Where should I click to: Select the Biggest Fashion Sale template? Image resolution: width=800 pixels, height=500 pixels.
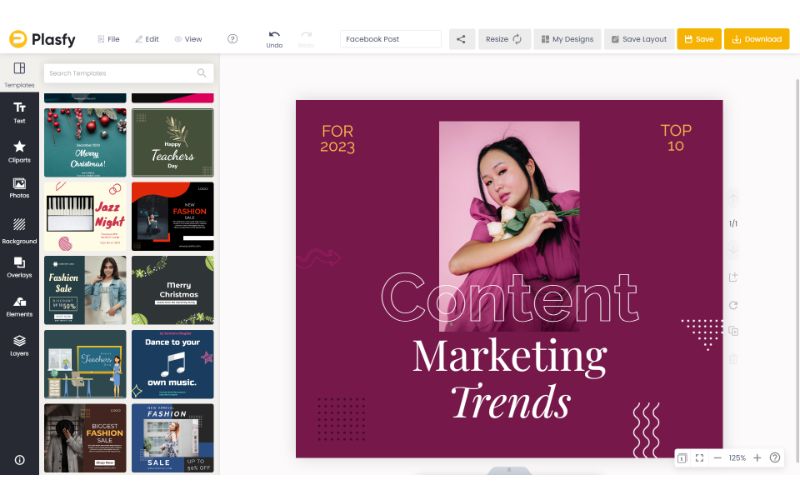[85, 438]
